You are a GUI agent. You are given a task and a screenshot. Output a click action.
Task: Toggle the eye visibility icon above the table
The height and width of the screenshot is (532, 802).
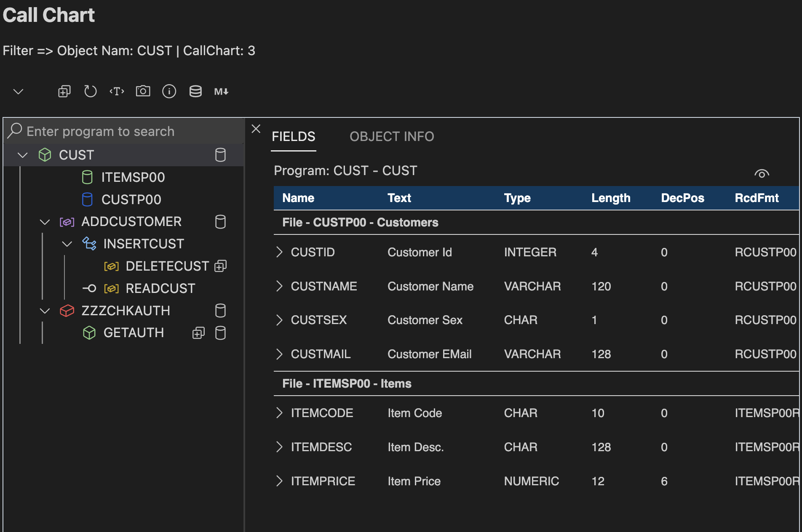click(762, 173)
